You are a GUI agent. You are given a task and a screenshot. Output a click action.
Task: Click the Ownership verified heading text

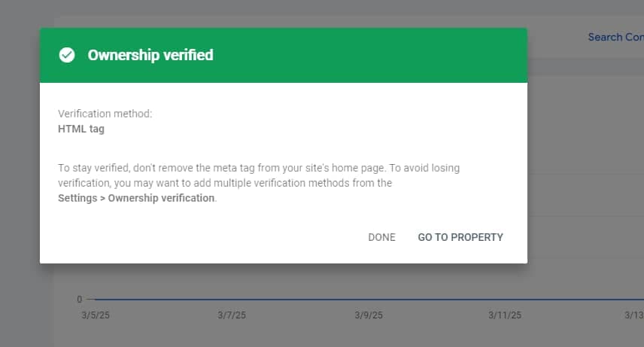150,55
